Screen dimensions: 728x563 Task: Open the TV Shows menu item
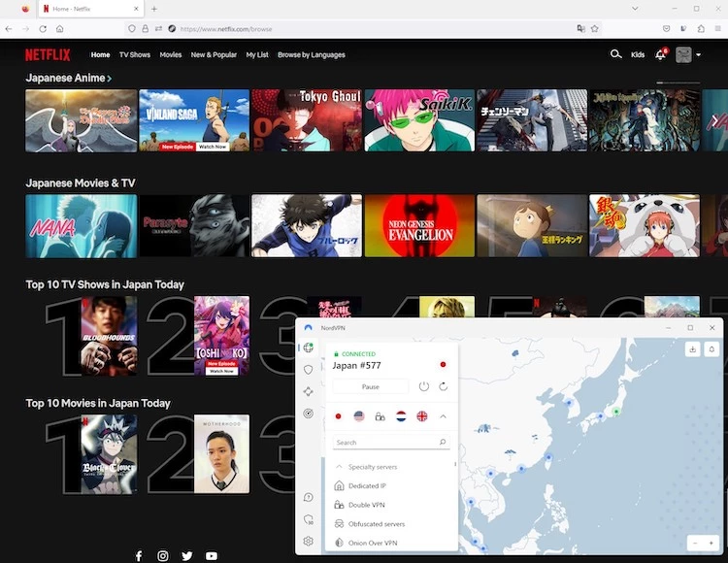[x=135, y=54]
